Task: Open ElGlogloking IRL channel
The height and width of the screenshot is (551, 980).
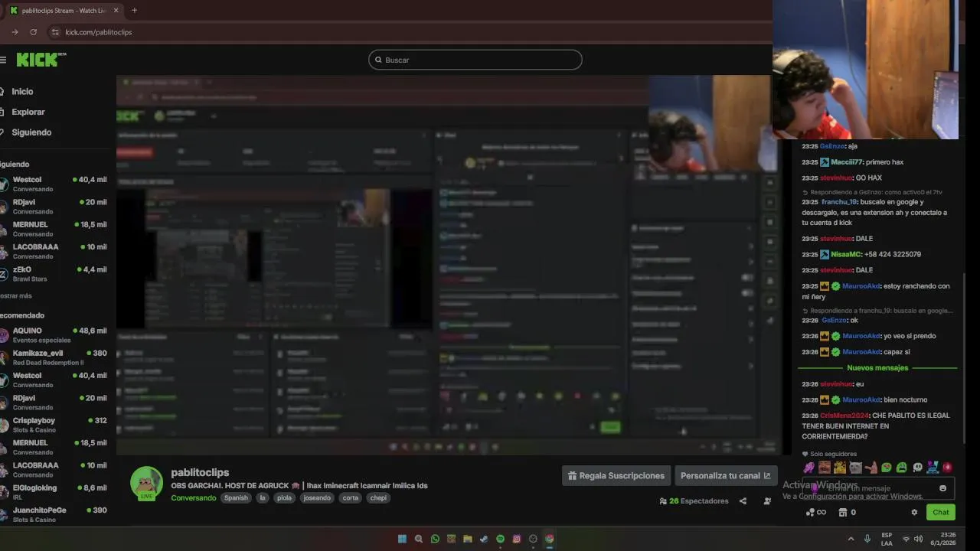Action: (54, 492)
